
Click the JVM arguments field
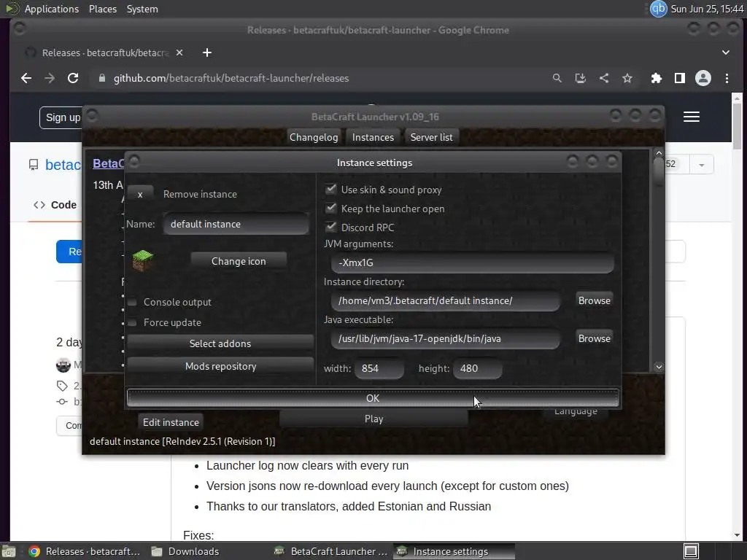coord(472,262)
